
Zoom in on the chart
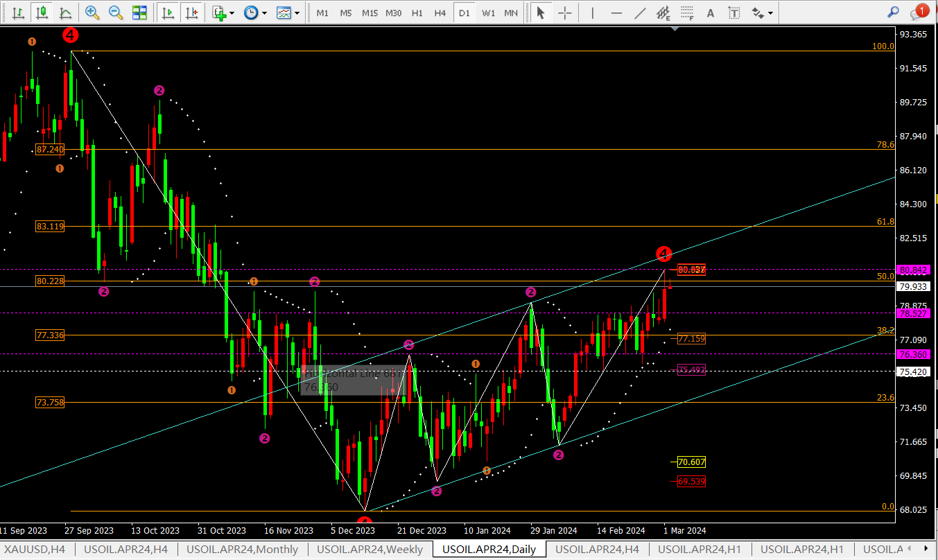[x=92, y=12]
